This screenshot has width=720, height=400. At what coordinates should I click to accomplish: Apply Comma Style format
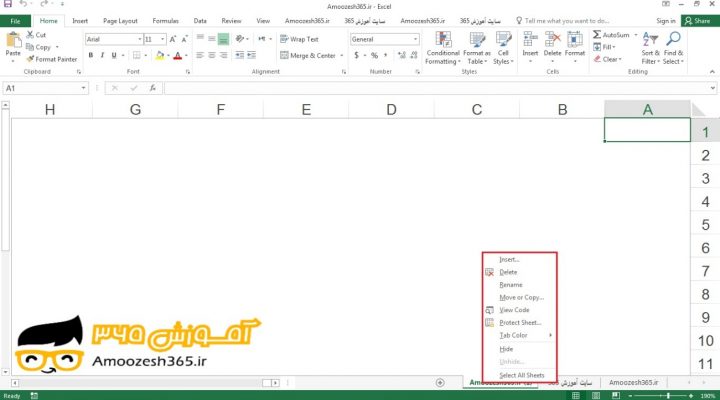click(x=386, y=55)
